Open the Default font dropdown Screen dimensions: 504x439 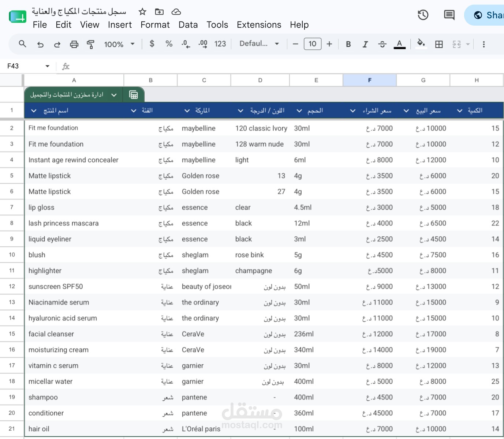point(260,44)
